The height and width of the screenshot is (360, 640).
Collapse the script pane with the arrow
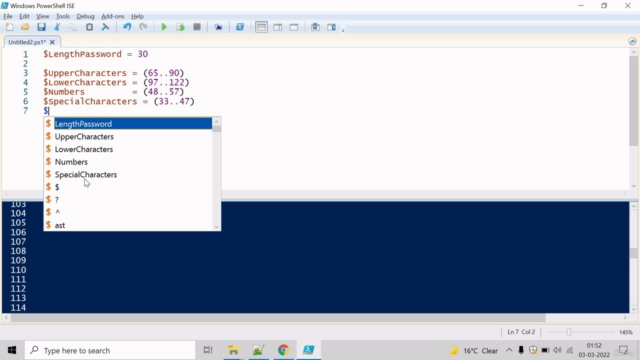(632, 41)
